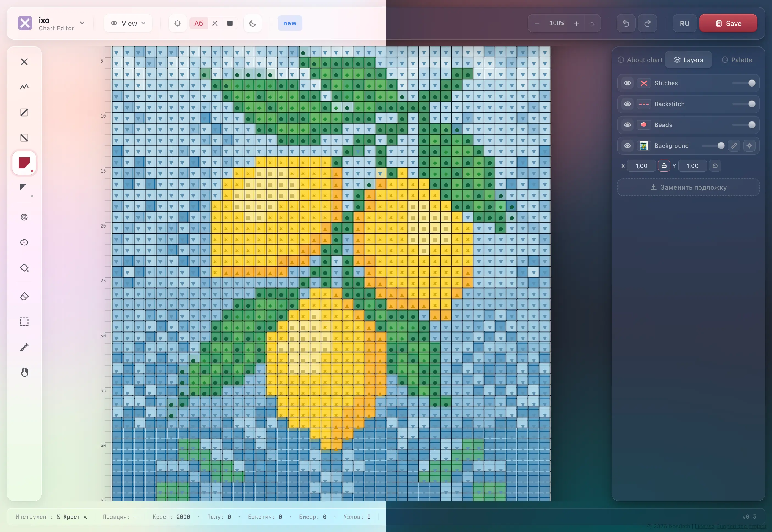This screenshot has height=532, width=772.
Task: Click the X scale input field
Action: [x=642, y=166]
